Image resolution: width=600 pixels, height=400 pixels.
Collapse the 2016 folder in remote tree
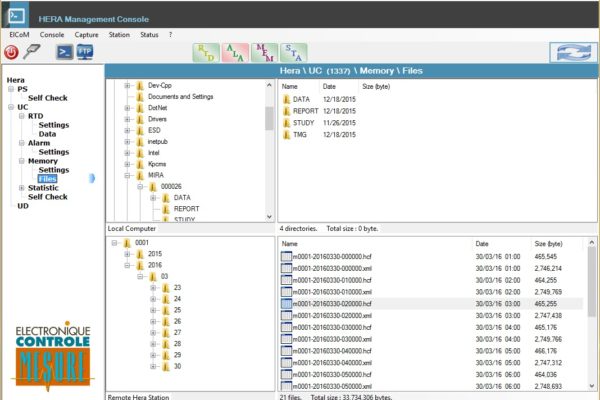[127, 265]
